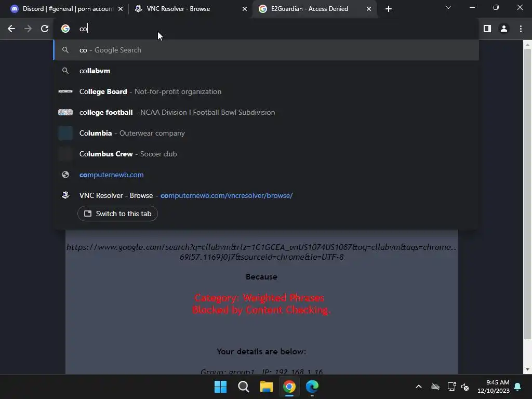Click the OneDrive cloud tray icon
532x399 pixels.
(x=435, y=387)
